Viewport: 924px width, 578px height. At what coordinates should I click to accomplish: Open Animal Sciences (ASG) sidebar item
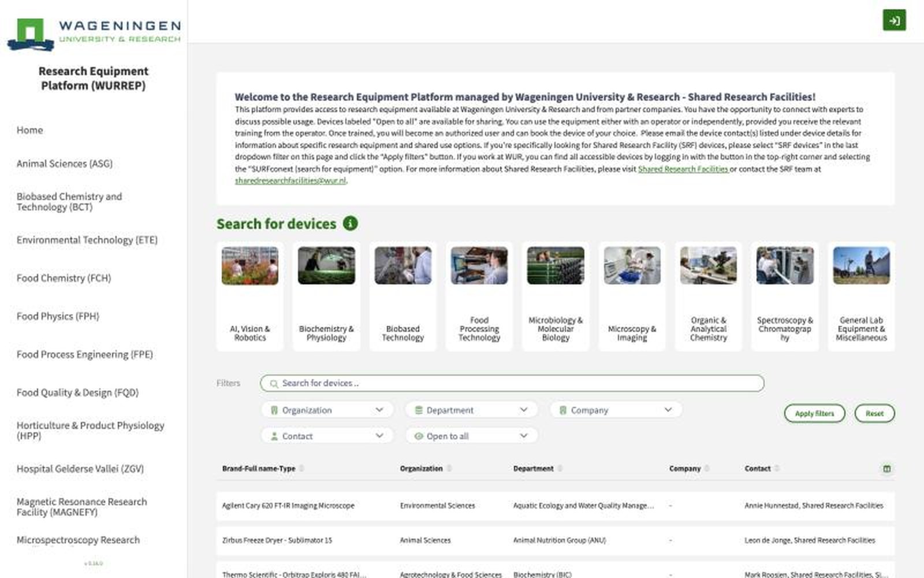[65, 164]
